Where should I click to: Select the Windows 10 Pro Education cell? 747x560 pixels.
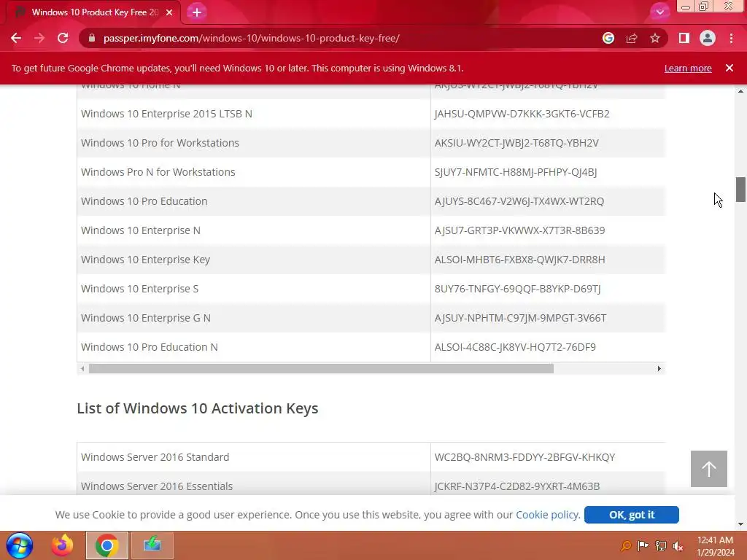point(253,201)
